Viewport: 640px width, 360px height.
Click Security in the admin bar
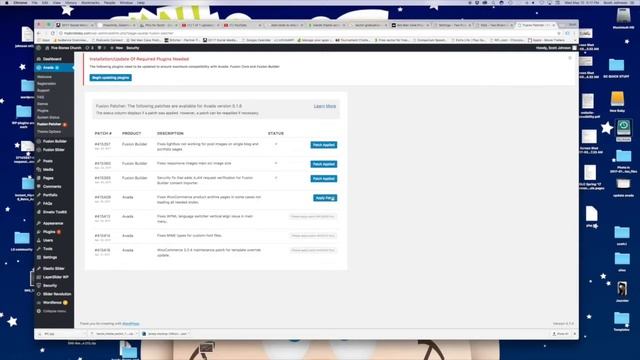point(133,48)
